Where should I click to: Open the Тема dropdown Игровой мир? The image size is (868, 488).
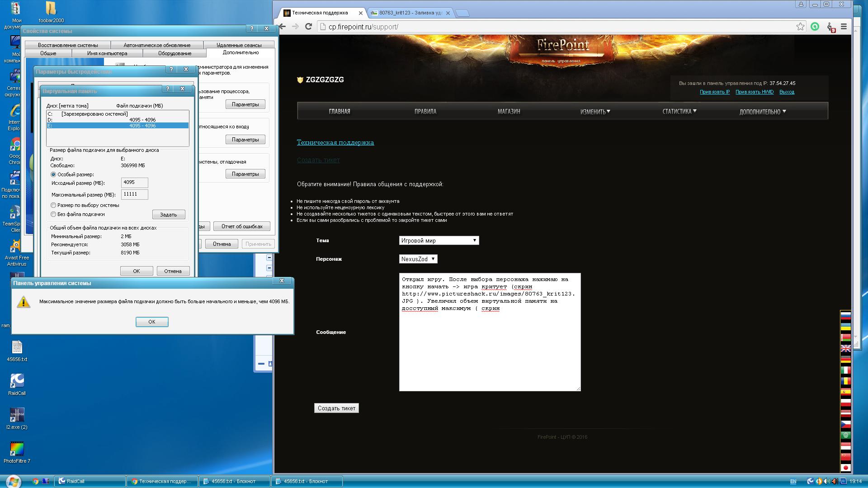[439, 240]
